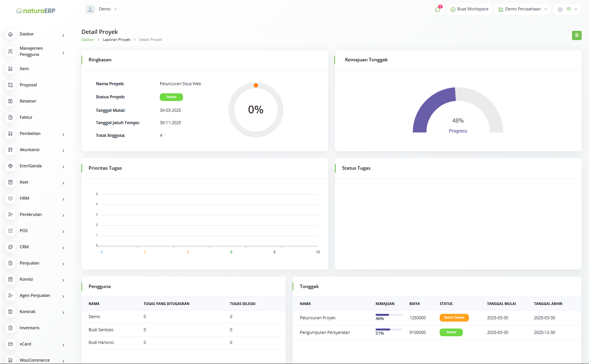Expand the EntriGanda submenu chevron

(63, 167)
